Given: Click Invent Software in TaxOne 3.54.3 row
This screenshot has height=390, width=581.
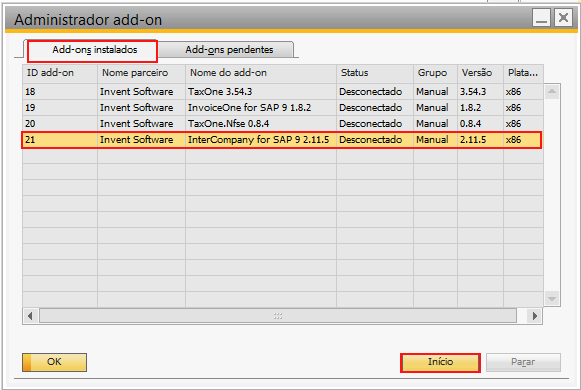Looking at the screenshot, I should [x=136, y=92].
